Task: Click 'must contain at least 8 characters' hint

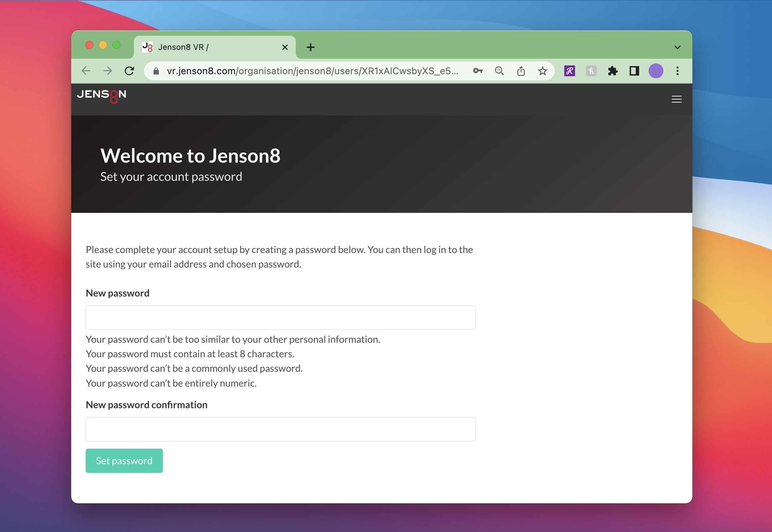Action: (190, 354)
